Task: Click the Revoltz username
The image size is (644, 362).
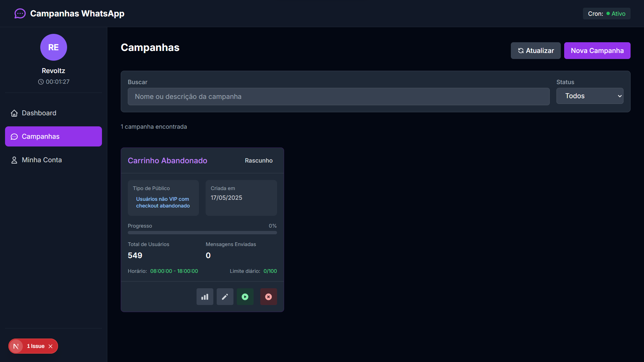Action: [x=53, y=71]
